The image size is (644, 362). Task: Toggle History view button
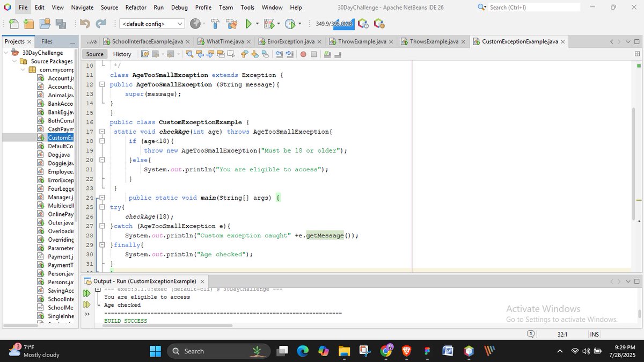(122, 54)
